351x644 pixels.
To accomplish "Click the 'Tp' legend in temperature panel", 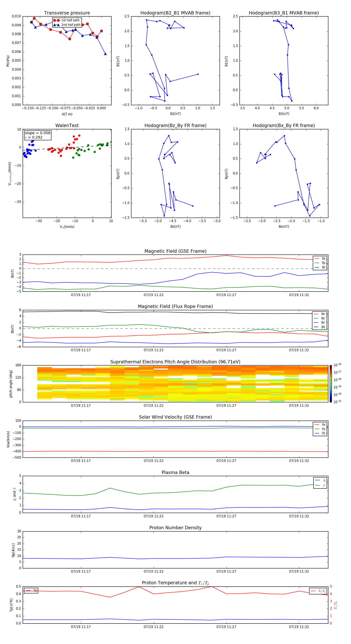I will 31,591.
